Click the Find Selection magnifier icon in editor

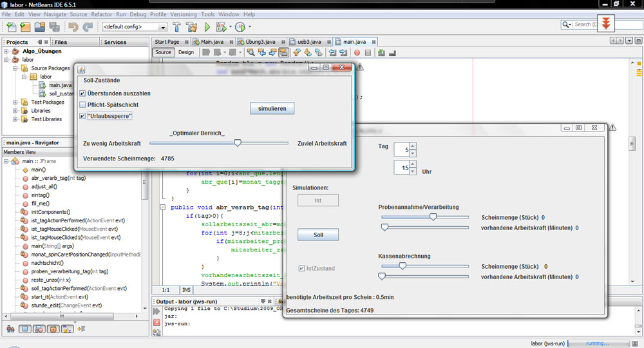point(250,52)
